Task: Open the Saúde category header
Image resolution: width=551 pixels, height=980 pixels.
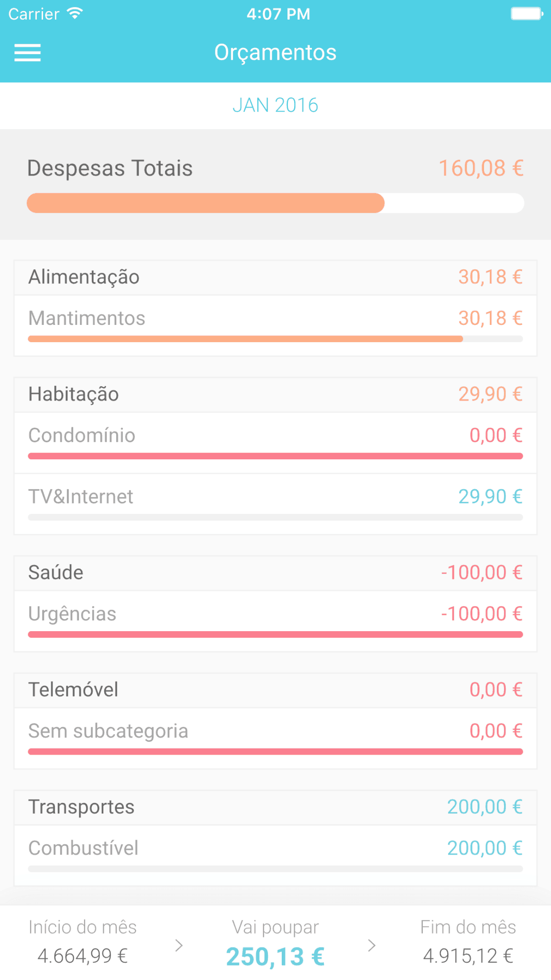Action: click(275, 573)
